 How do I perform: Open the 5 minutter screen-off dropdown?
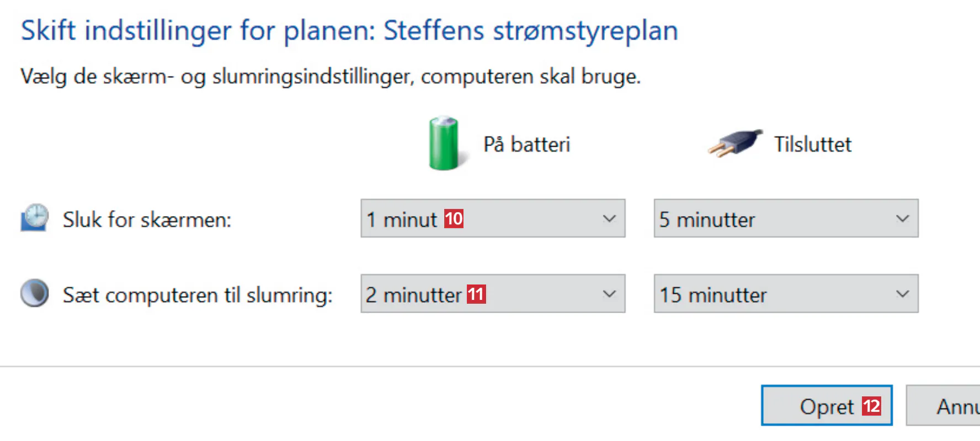coord(786,219)
